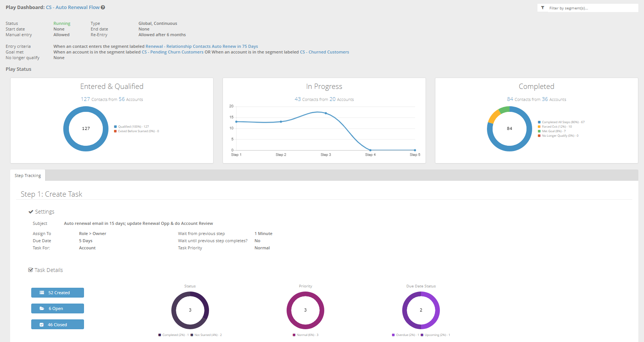Click the Auto renewal email subject text
Screen dimensions: 644x342
(139, 223)
